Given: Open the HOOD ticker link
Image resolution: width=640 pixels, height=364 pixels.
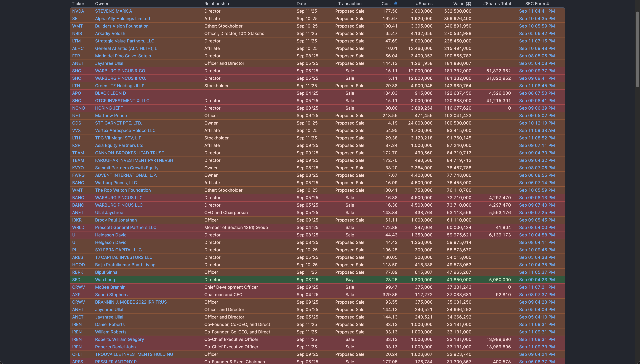Looking at the screenshot, I should [78, 265].
